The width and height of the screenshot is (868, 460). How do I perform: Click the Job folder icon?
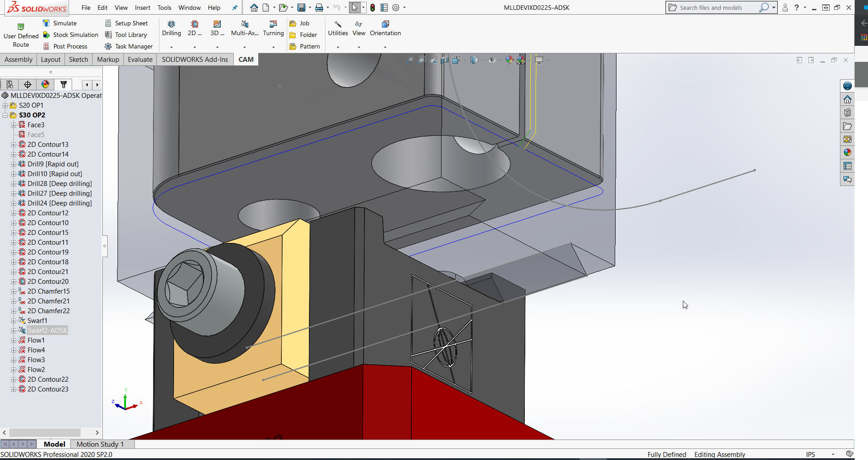tap(293, 23)
